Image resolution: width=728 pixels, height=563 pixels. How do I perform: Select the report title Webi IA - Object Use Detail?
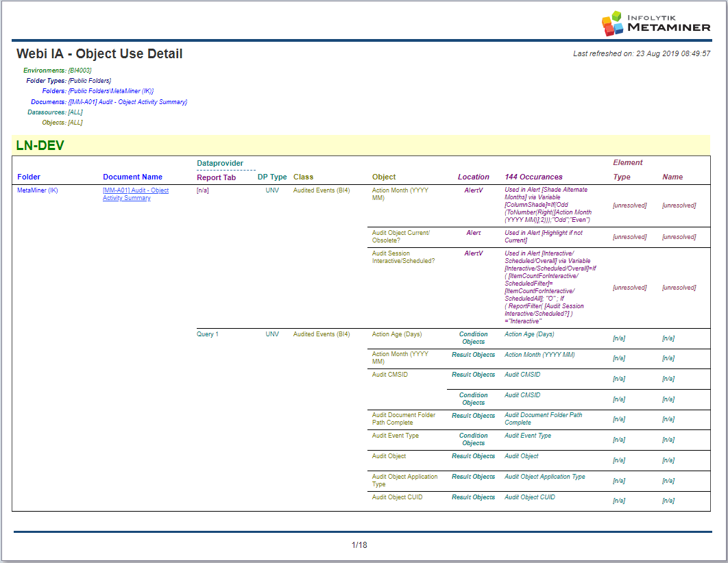[x=99, y=54]
